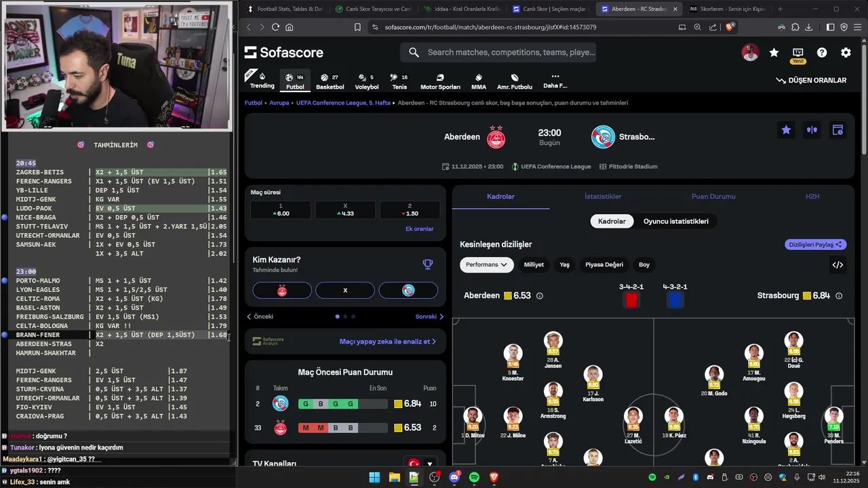Open Sofascore settings gear
868x488 pixels.
tap(846, 53)
